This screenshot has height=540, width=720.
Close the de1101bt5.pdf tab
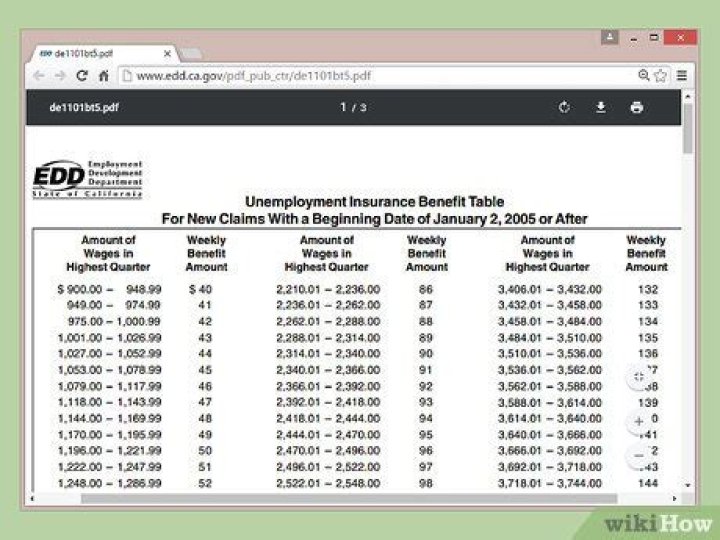(167, 53)
